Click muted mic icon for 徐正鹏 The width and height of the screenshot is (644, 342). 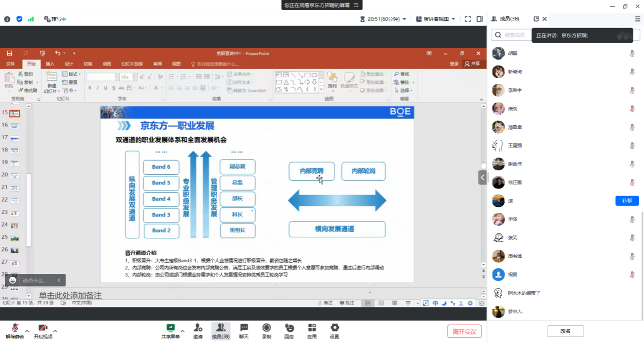632,182
